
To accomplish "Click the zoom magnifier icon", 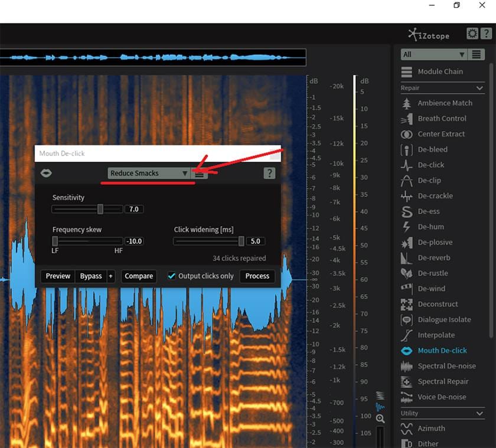I will [380, 418].
